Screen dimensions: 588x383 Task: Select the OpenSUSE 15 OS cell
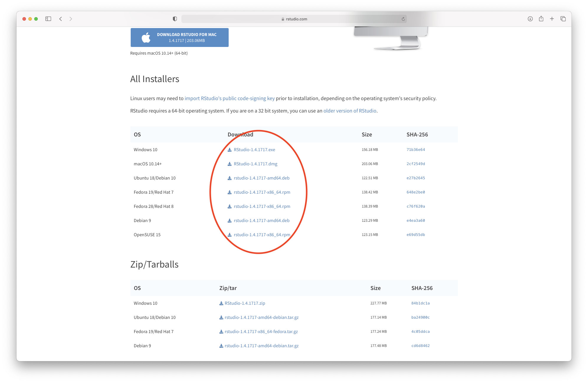147,235
